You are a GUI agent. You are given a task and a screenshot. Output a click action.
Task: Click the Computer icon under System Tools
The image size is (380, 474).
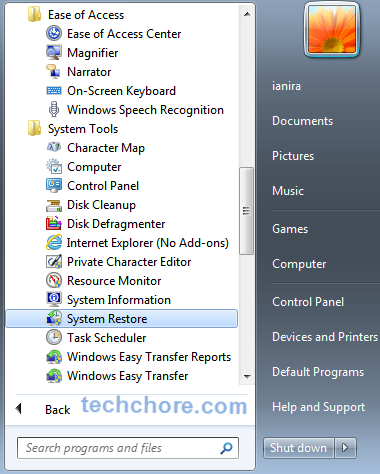click(54, 167)
